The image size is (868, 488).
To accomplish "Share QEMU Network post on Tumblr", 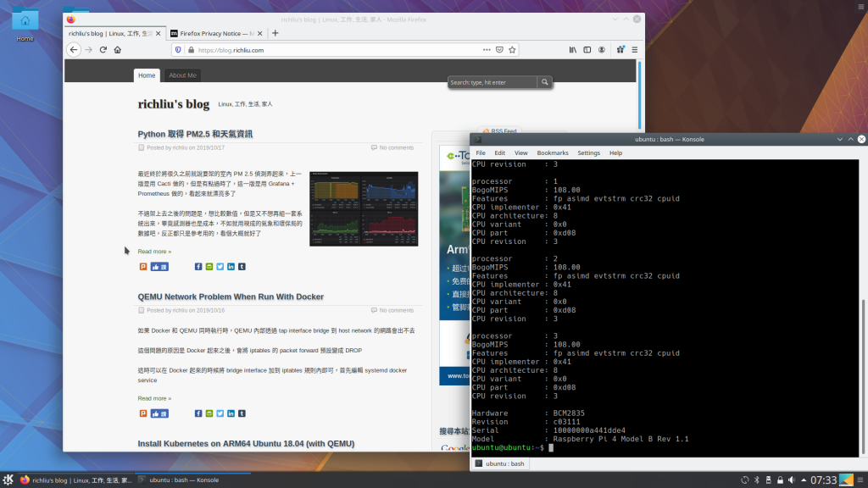I will [242, 413].
